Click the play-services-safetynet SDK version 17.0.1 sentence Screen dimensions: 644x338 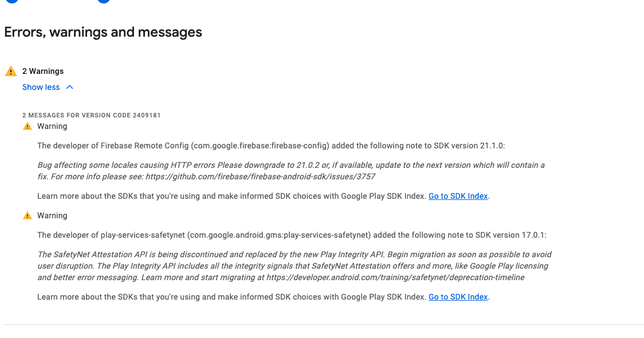[x=292, y=235]
